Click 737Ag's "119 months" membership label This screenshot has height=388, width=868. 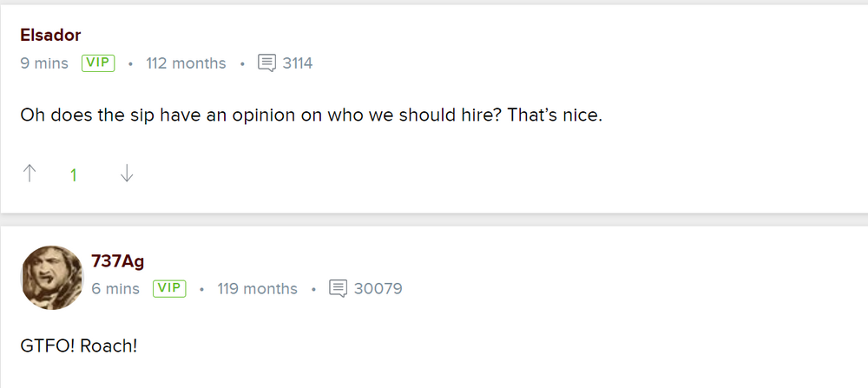[257, 288]
